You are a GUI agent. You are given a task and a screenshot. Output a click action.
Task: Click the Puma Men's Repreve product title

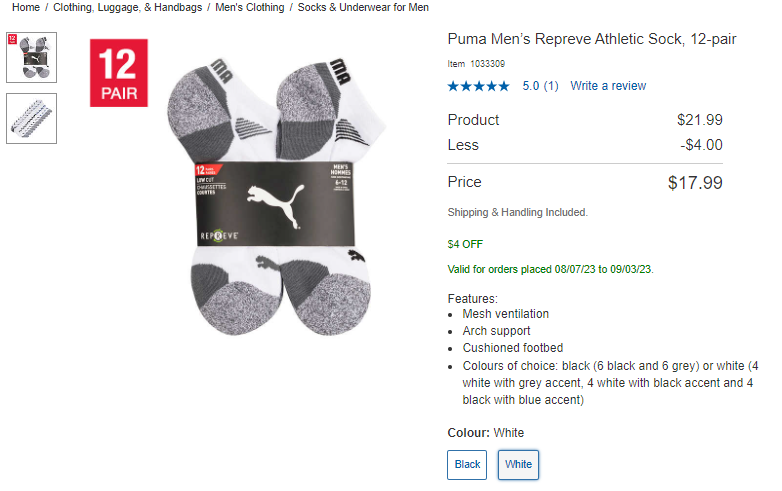tap(591, 39)
